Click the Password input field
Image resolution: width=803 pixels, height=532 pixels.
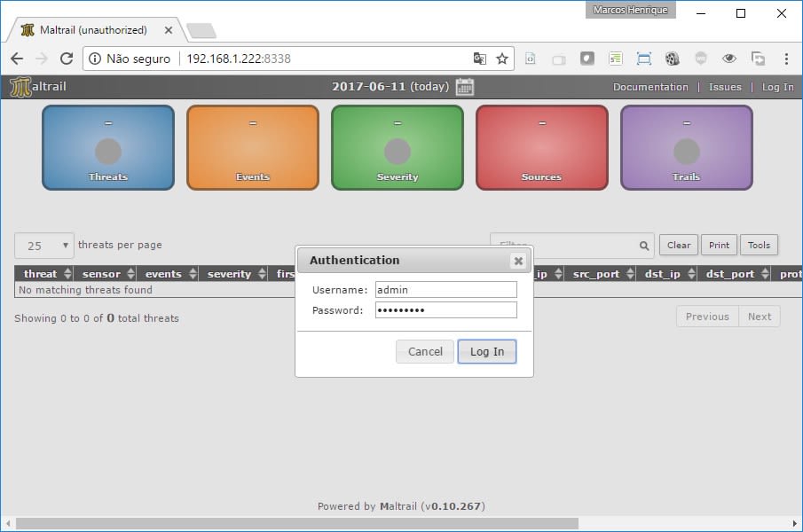point(446,310)
